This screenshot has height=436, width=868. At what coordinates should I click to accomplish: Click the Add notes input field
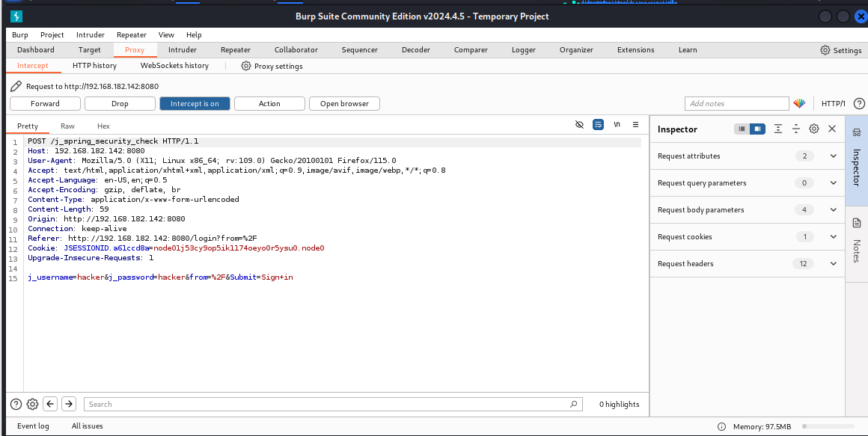tap(736, 104)
